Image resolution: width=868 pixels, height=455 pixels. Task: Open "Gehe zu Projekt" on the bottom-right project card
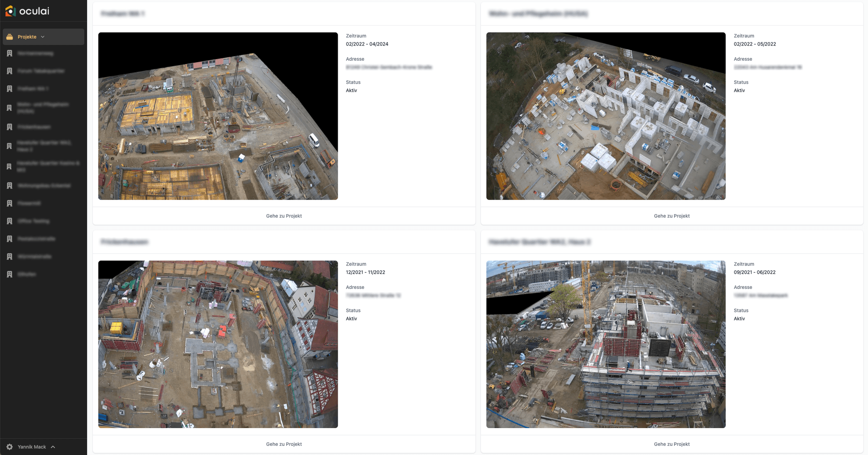pos(672,444)
